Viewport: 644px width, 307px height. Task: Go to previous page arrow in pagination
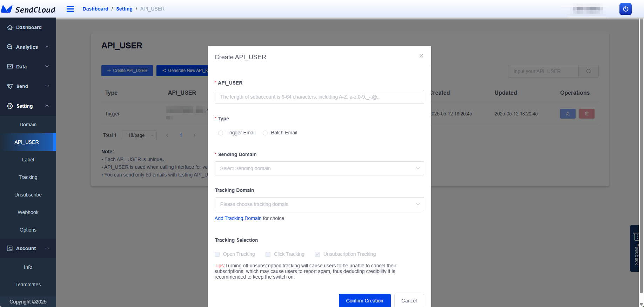[x=167, y=135]
